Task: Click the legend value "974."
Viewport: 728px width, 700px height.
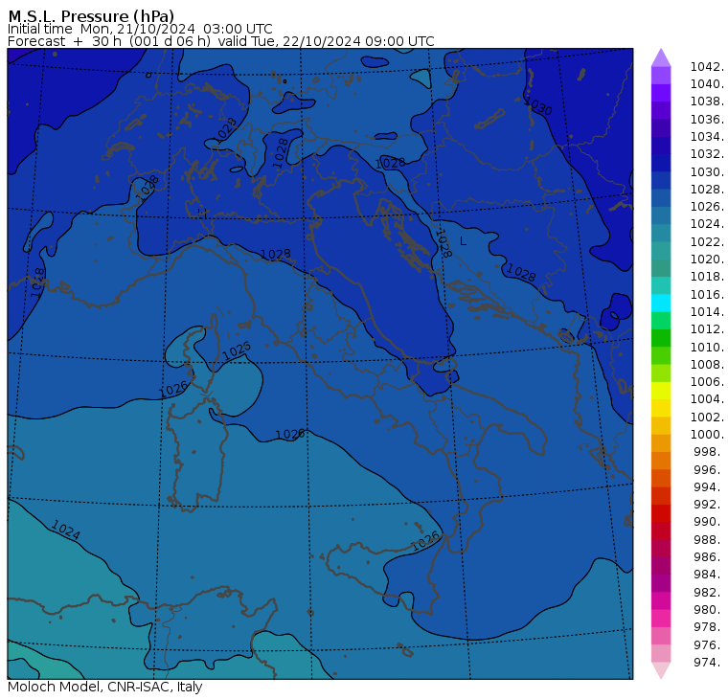Action: (x=709, y=662)
